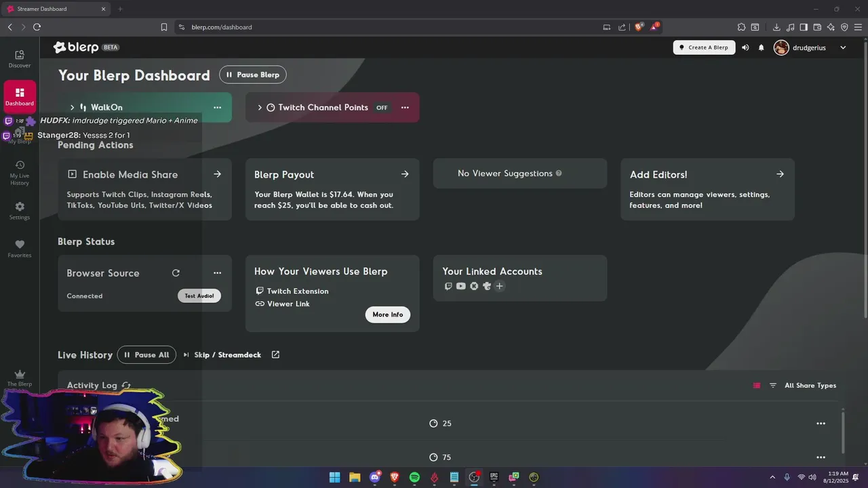
Task: Click the Brave Rewards triangle icon
Action: pos(654,27)
